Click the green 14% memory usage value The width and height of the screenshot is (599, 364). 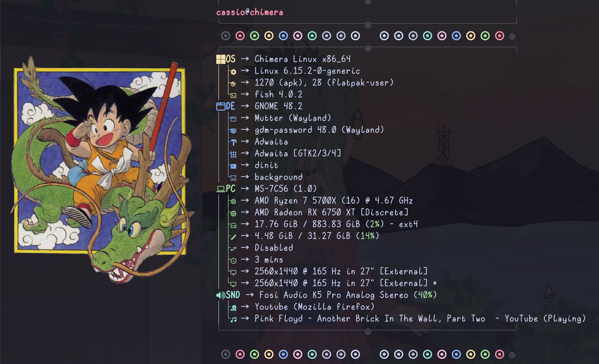[x=367, y=236]
